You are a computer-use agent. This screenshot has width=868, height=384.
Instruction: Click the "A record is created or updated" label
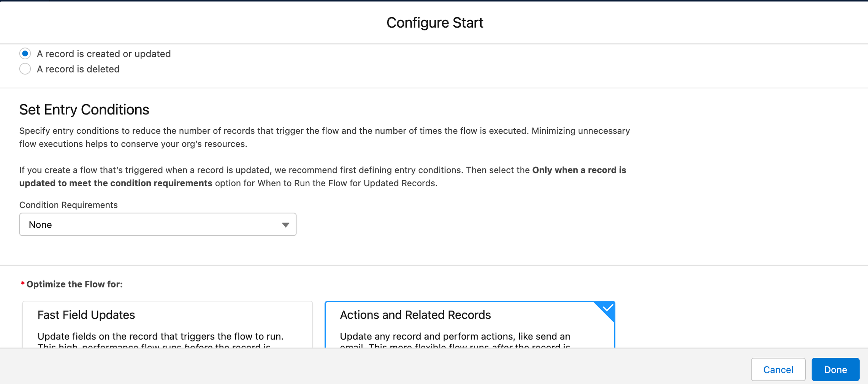click(103, 54)
